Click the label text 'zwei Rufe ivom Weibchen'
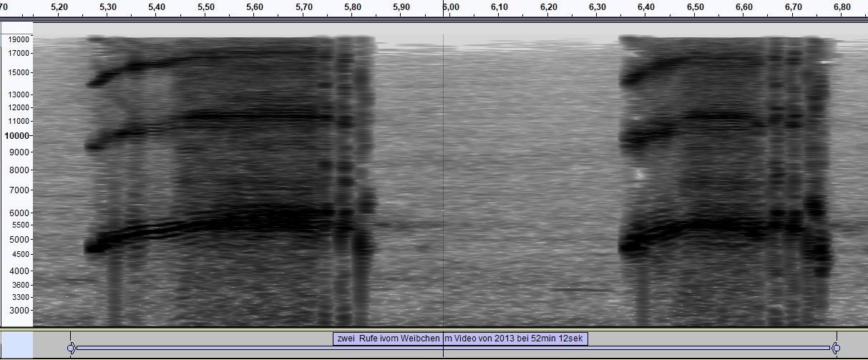This screenshot has height=360, width=868. 386,339
